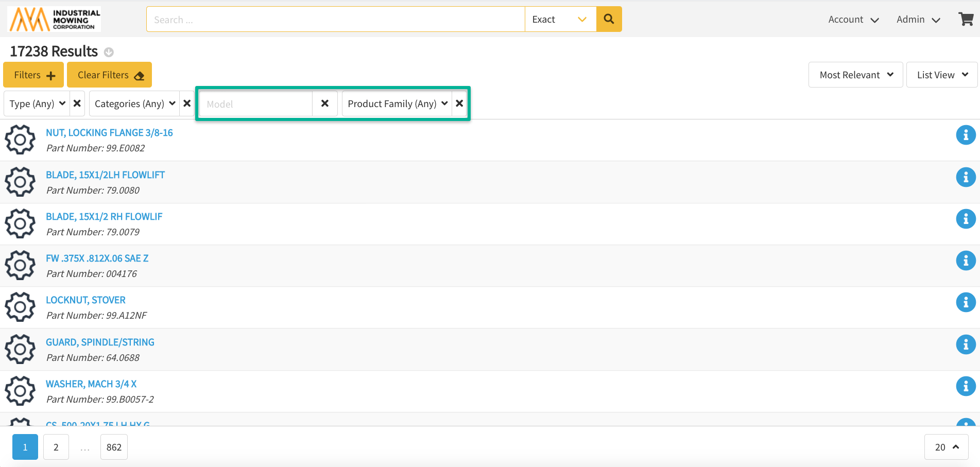Viewport: 980px width, 467px height.
Task: Clear the Model filter field X
Action: [x=325, y=103]
